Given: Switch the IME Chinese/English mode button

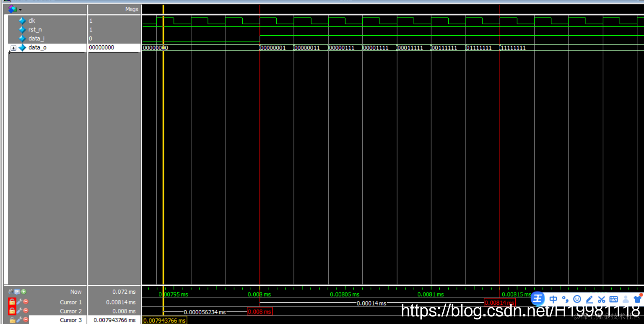Looking at the screenshot, I should point(553,299).
